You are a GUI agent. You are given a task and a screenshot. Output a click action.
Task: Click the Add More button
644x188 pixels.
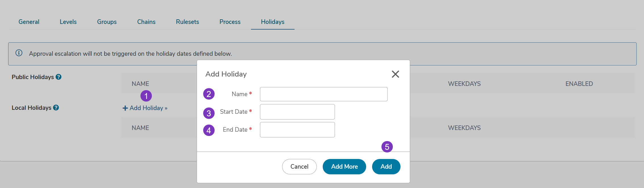[x=344, y=167]
